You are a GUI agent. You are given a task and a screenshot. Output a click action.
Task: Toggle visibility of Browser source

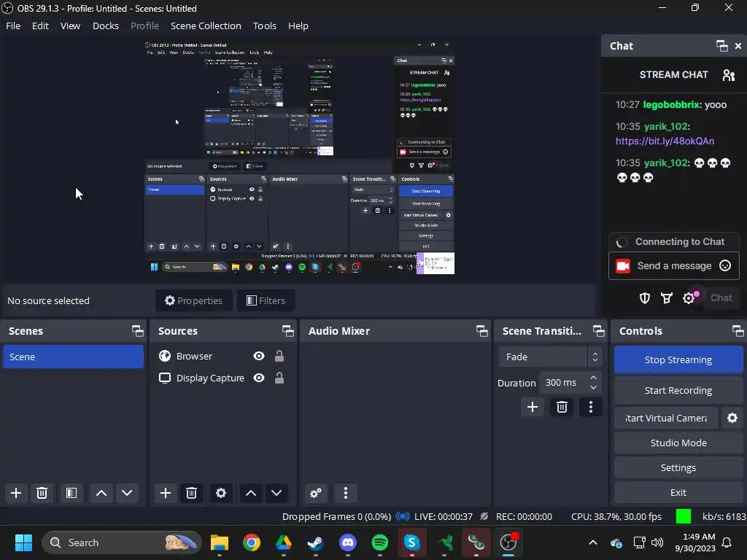point(259,356)
